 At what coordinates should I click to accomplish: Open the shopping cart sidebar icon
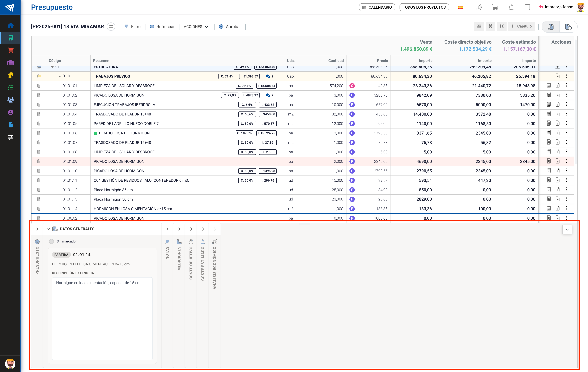coord(10,50)
